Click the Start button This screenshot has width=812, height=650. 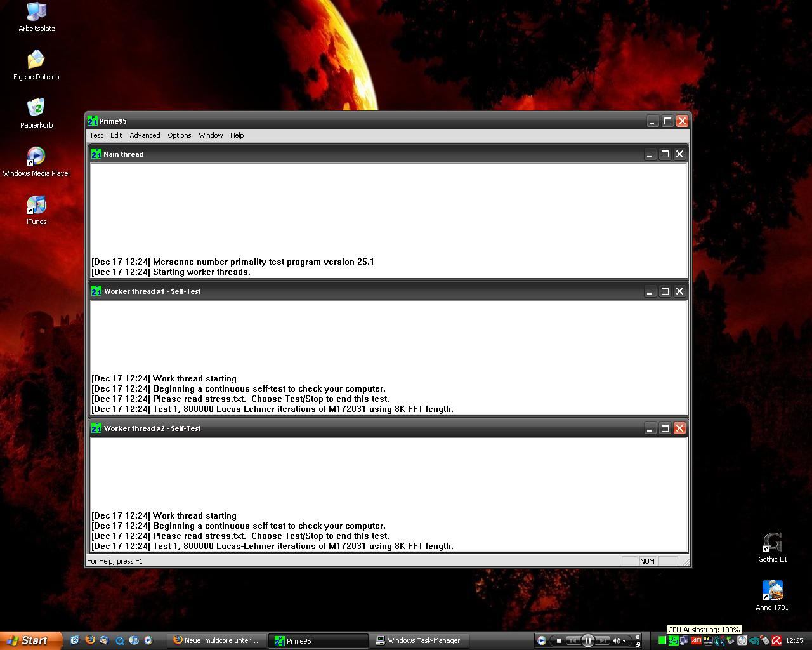click(30, 640)
